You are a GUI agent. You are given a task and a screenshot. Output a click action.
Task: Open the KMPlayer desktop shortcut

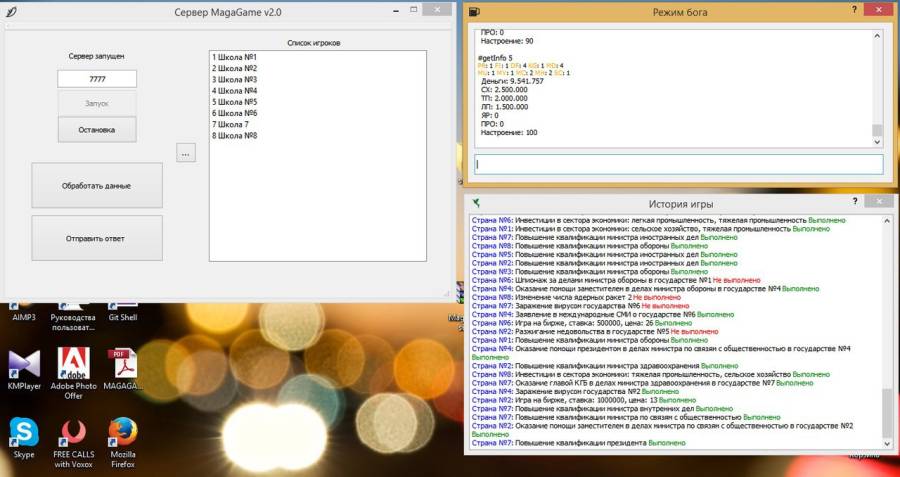[x=24, y=370]
